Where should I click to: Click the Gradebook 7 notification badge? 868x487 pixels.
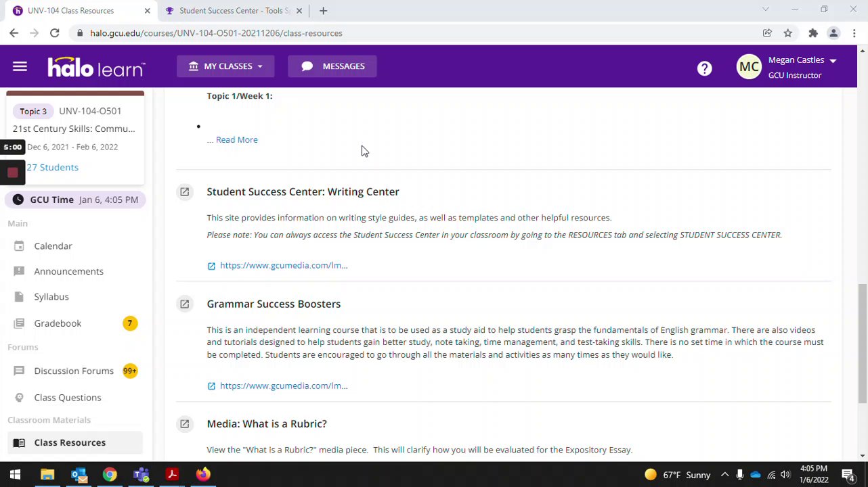(x=130, y=323)
